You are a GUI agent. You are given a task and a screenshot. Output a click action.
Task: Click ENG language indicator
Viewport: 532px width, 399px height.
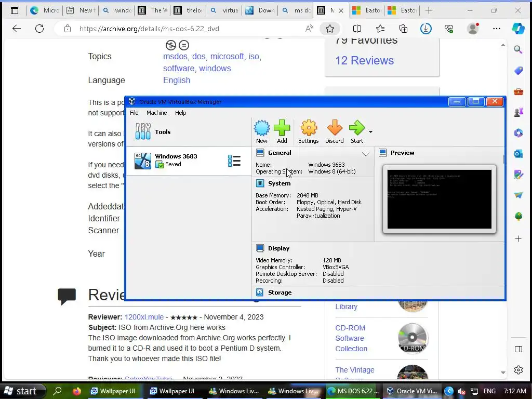489,391
